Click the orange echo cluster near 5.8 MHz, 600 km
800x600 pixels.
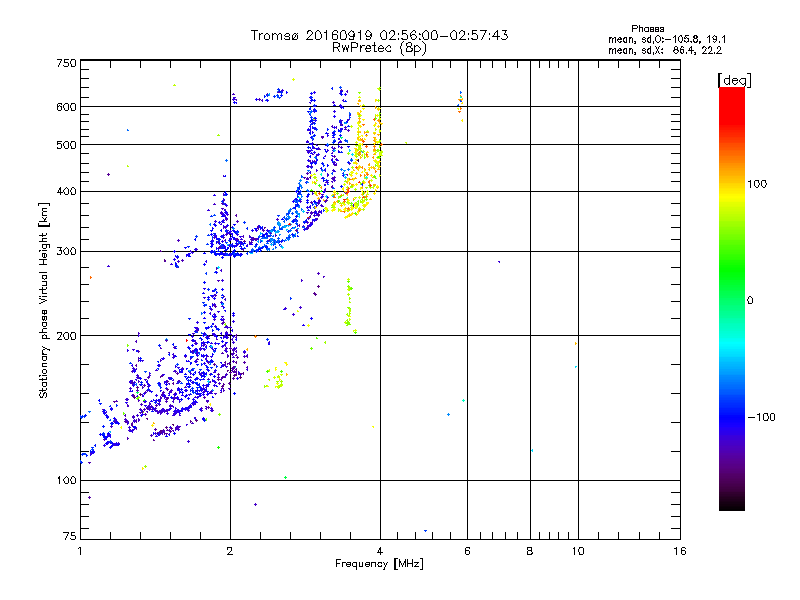pyautogui.click(x=461, y=105)
